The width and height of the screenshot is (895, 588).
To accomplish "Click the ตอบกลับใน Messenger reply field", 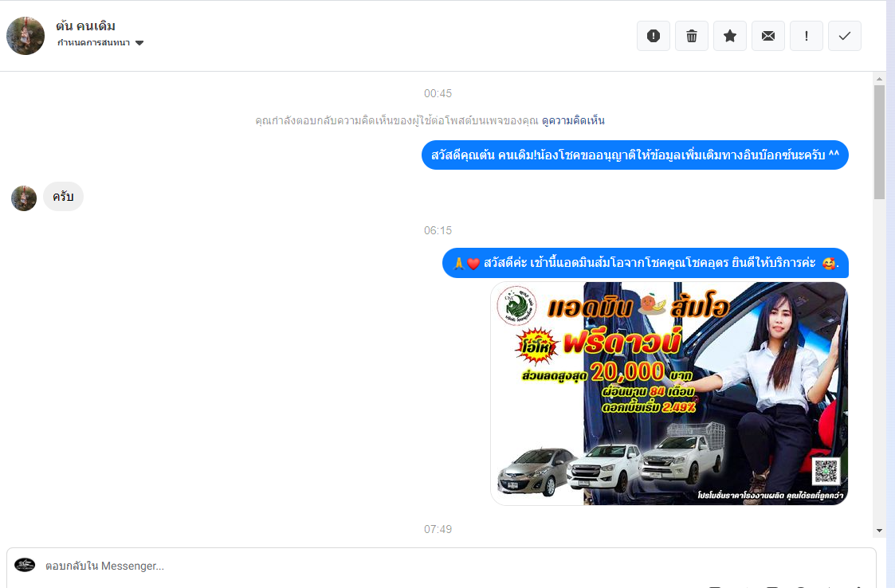I will tap(442, 566).
